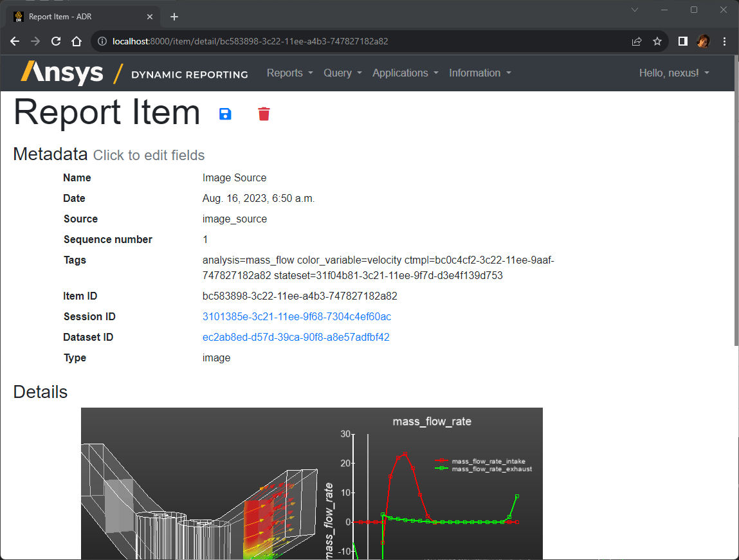
Task: Select the Report Item - ADR tab
Action: (82, 17)
